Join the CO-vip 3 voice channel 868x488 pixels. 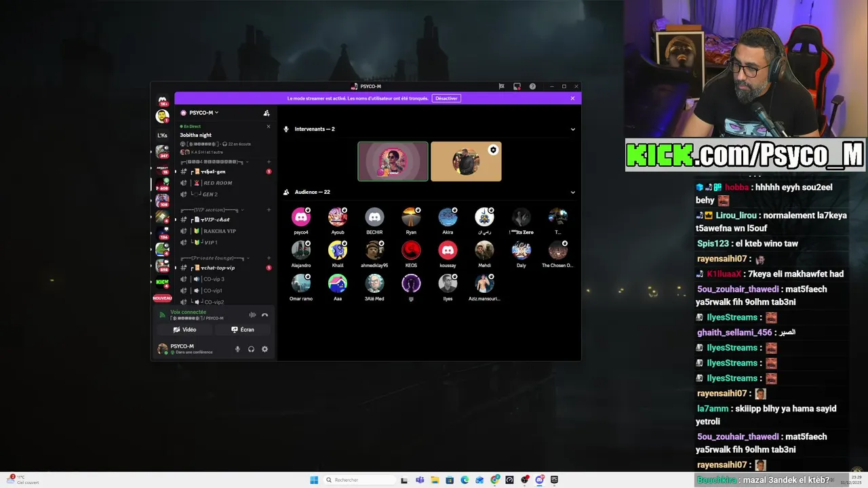(x=225, y=279)
